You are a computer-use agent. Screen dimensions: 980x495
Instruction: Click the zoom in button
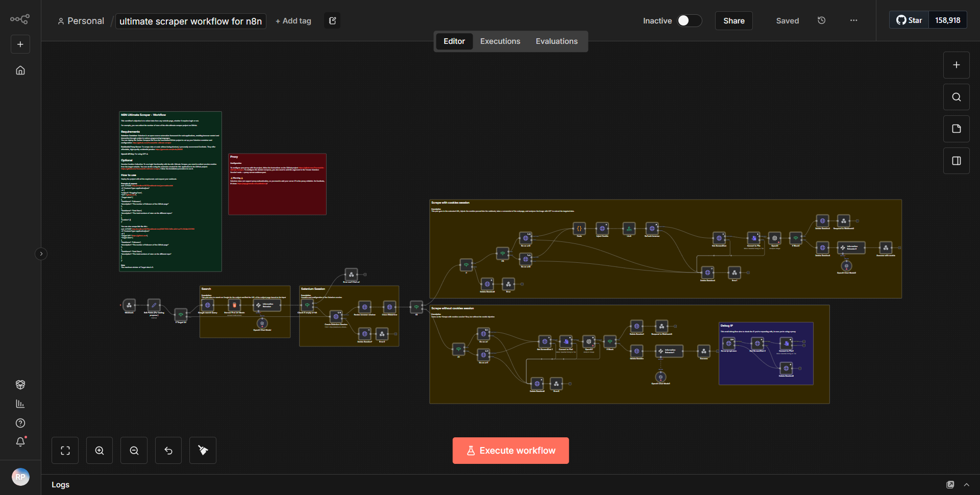click(100, 451)
